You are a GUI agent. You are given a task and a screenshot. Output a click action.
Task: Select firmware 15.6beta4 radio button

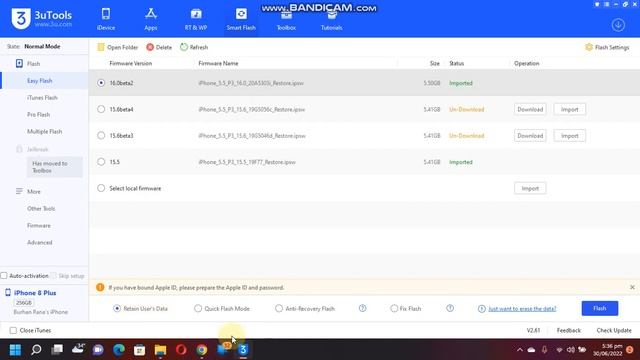101,109
